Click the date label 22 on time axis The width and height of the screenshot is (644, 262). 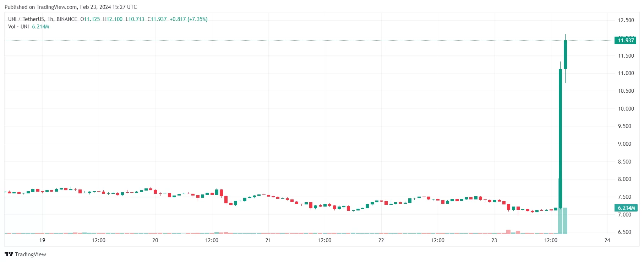click(x=381, y=240)
